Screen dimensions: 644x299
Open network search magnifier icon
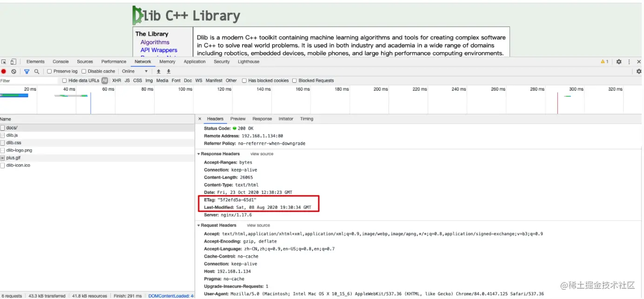37,72
